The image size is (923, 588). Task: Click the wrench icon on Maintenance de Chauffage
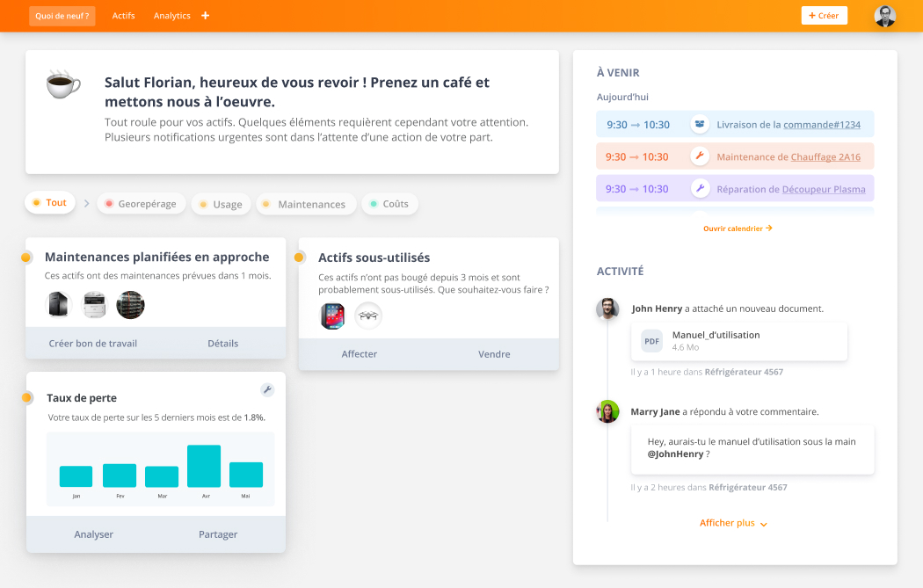point(700,156)
